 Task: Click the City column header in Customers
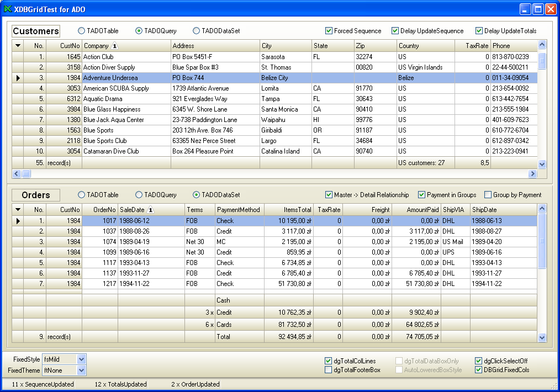[x=285, y=46]
